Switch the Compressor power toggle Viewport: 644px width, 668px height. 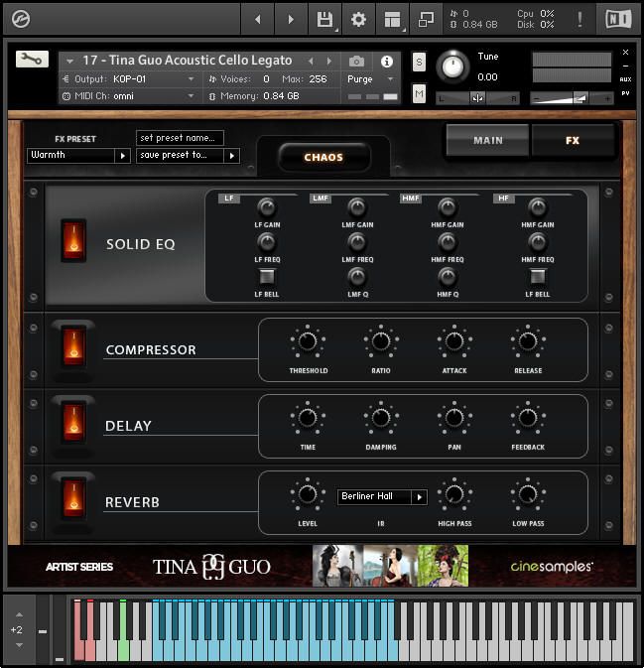pyautogui.click(x=73, y=345)
